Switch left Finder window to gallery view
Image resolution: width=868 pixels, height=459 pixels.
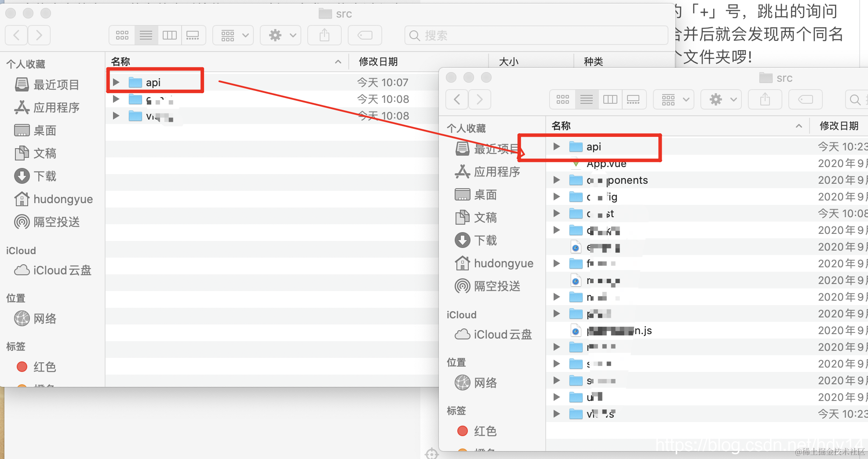(x=193, y=35)
